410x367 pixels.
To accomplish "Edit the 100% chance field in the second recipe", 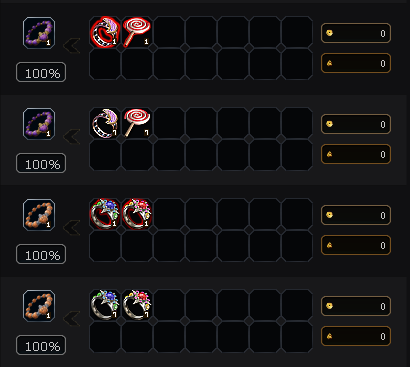I will (41, 163).
